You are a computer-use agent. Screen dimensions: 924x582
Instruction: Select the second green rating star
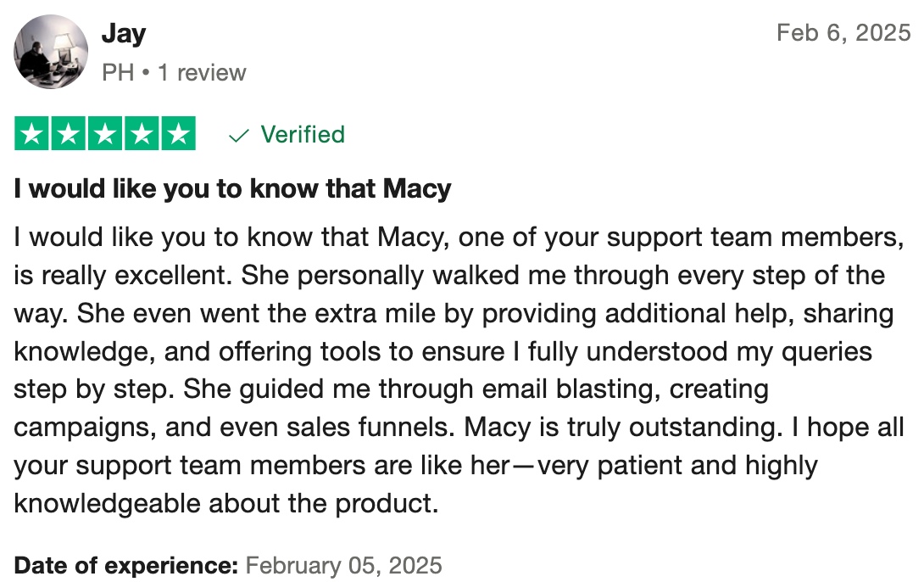tap(69, 134)
